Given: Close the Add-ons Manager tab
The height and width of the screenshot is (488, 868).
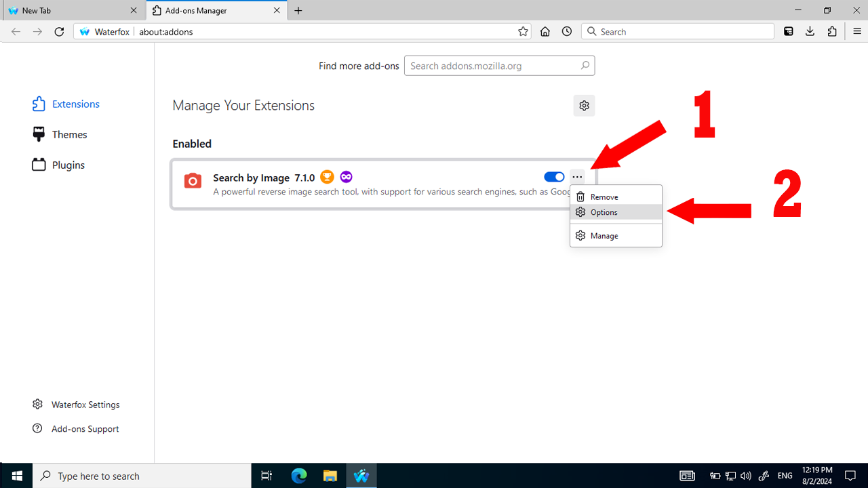Looking at the screenshot, I should [276, 10].
